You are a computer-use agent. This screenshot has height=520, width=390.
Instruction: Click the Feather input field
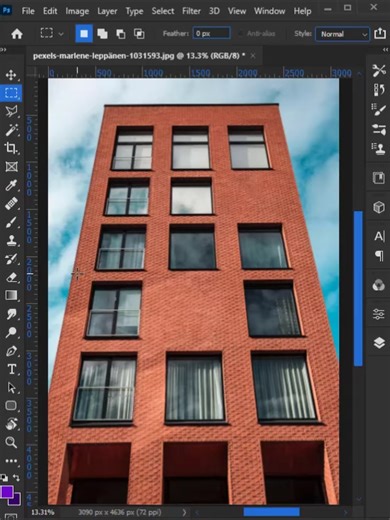click(x=211, y=34)
